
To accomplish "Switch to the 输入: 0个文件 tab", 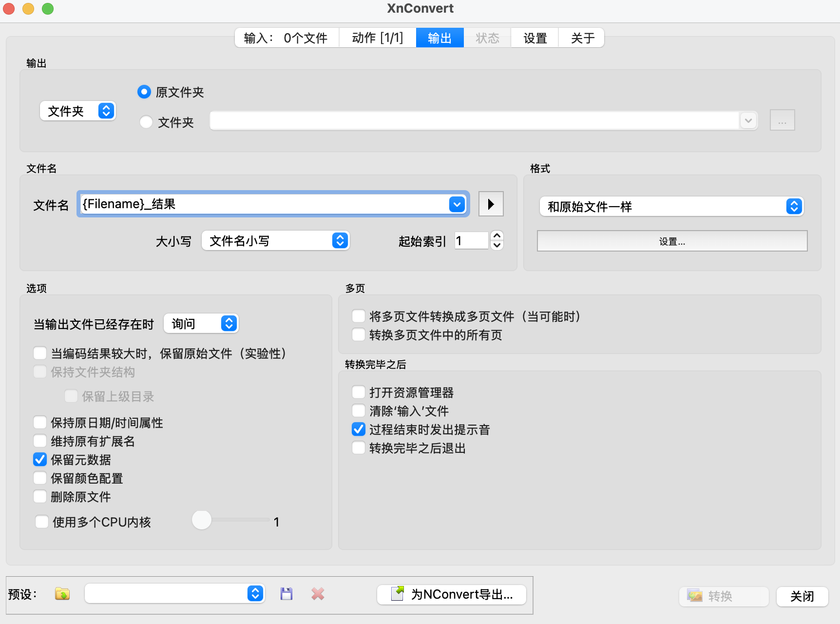I will (x=286, y=38).
